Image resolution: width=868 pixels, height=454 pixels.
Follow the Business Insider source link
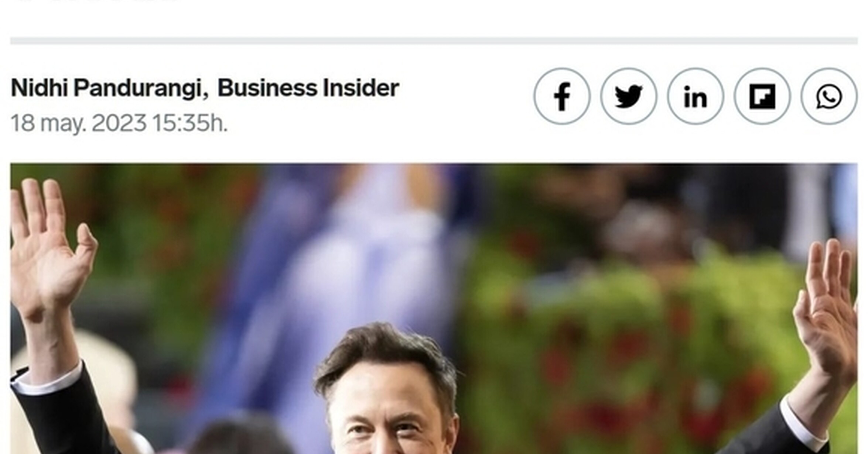[x=308, y=88]
